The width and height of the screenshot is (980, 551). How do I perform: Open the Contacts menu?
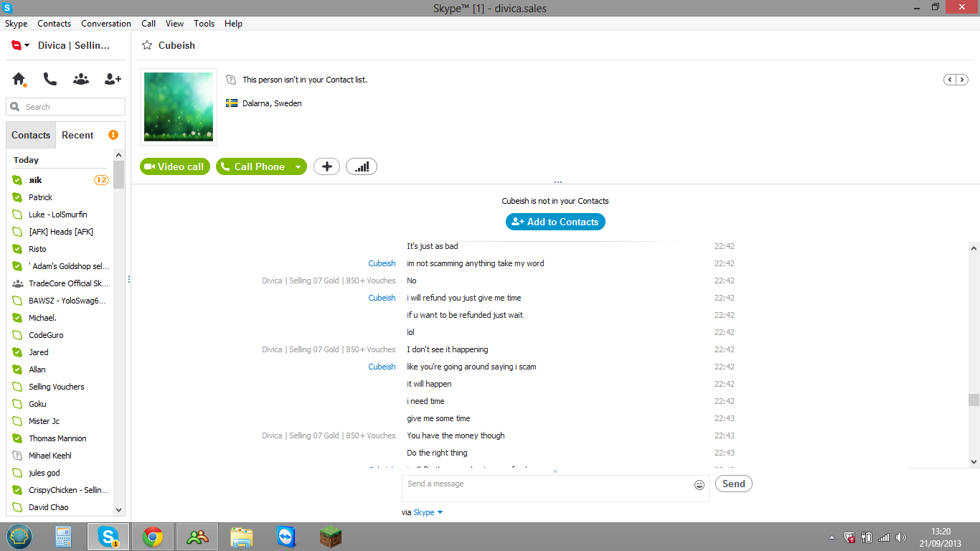coord(54,24)
